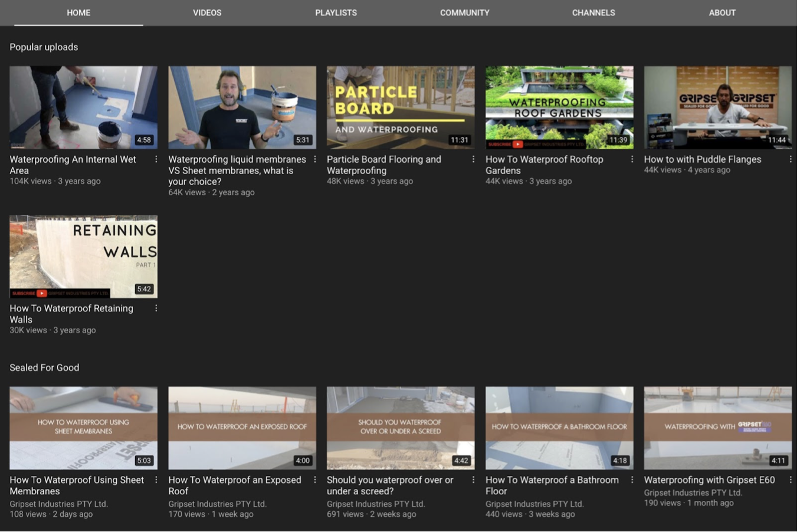
Task: Open menu for Bathroom Floor video
Action: coord(632,480)
